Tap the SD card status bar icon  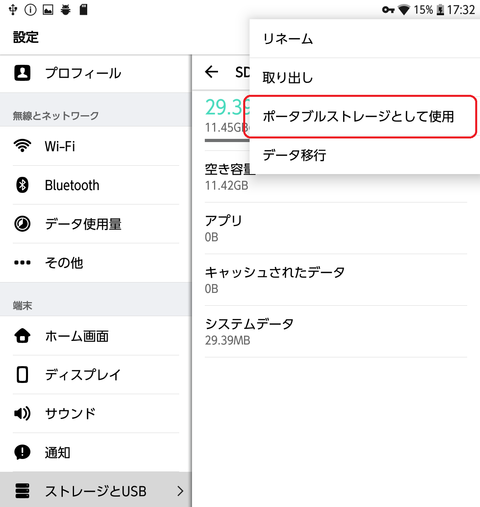pyautogui.click(x=83, y=10)
